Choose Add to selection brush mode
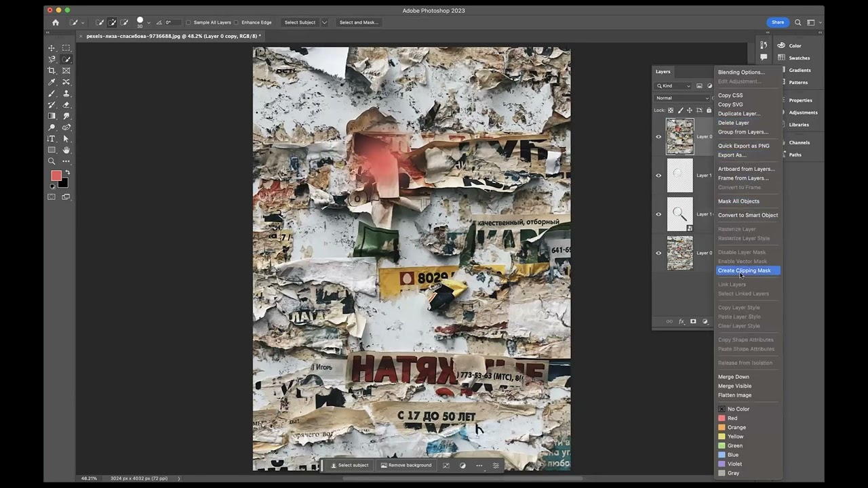Screen dimensions: 868x488 (x=112, y=22)
